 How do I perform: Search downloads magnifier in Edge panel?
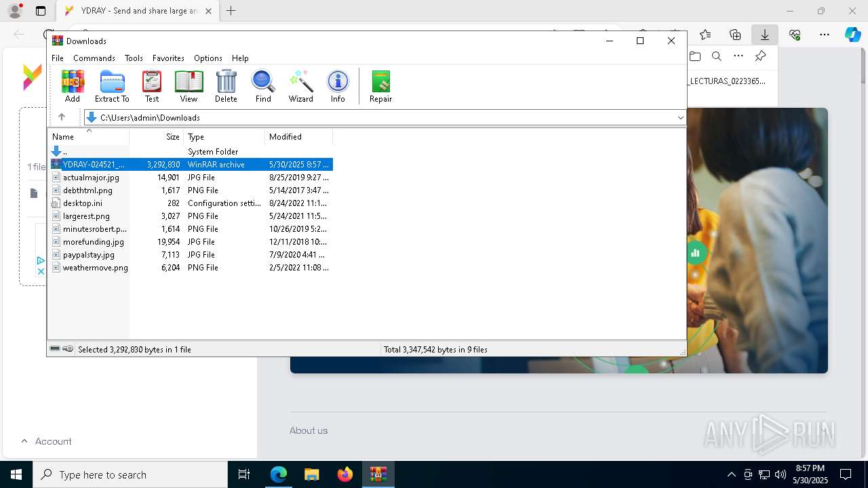(717, 56)
